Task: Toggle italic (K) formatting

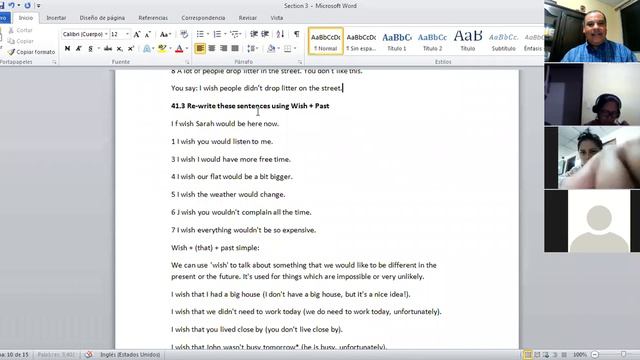Action: click(78, 49)
